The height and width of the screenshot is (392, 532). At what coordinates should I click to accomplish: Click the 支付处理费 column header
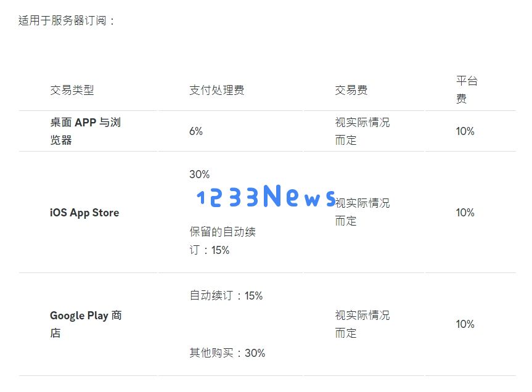coord(217,90)
